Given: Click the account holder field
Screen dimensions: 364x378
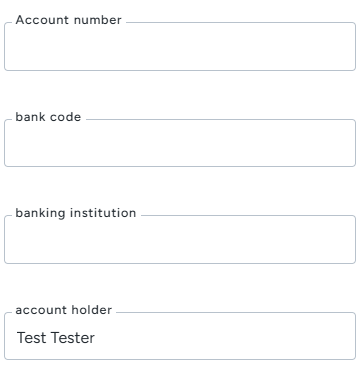Looking at the screenshot, I should [x=180, y=336].
